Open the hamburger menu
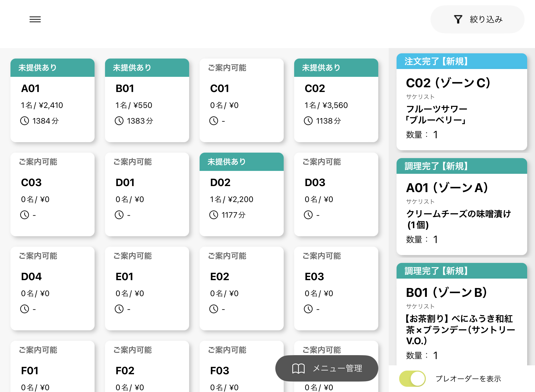Screen dimensions: 535x392 35,19
